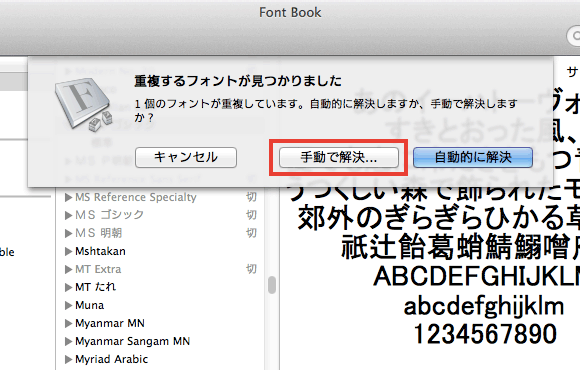Screen dimensions: 580x370
Task: Click the search field in the toolbar
Action: click(x=573, y=36)
